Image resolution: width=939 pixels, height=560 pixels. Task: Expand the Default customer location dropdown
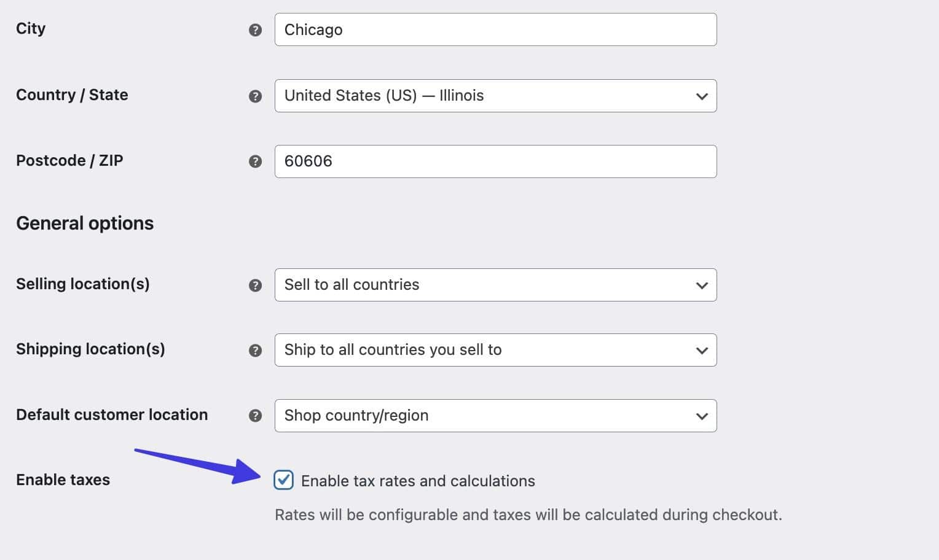(495, 416)
